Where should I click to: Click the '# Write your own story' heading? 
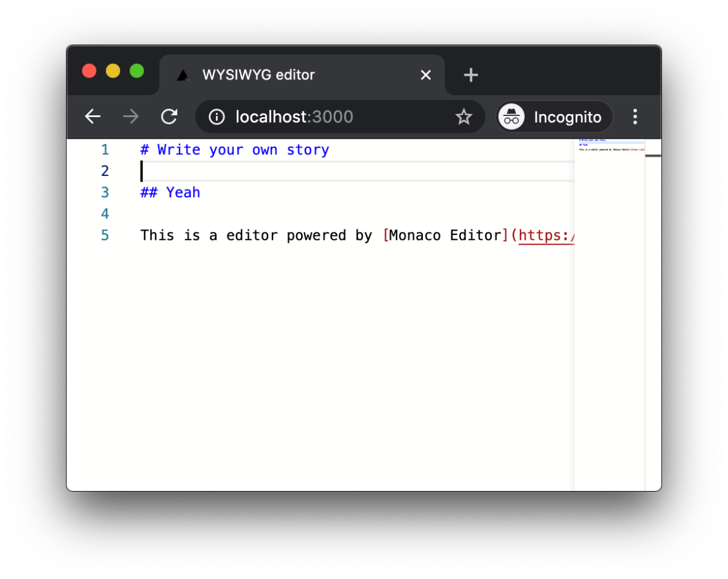(x=235, y=150)
